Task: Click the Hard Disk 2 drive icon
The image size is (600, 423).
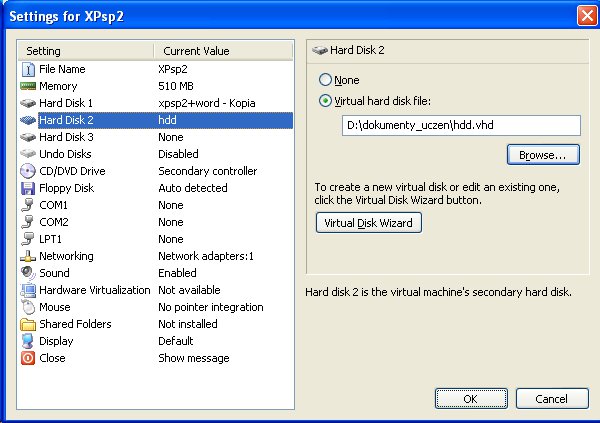Action: (28, 120)
